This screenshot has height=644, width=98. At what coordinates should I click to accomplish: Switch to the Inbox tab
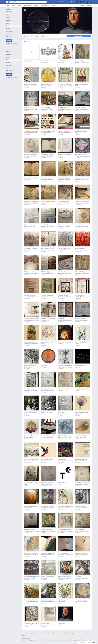click(13, 6)
